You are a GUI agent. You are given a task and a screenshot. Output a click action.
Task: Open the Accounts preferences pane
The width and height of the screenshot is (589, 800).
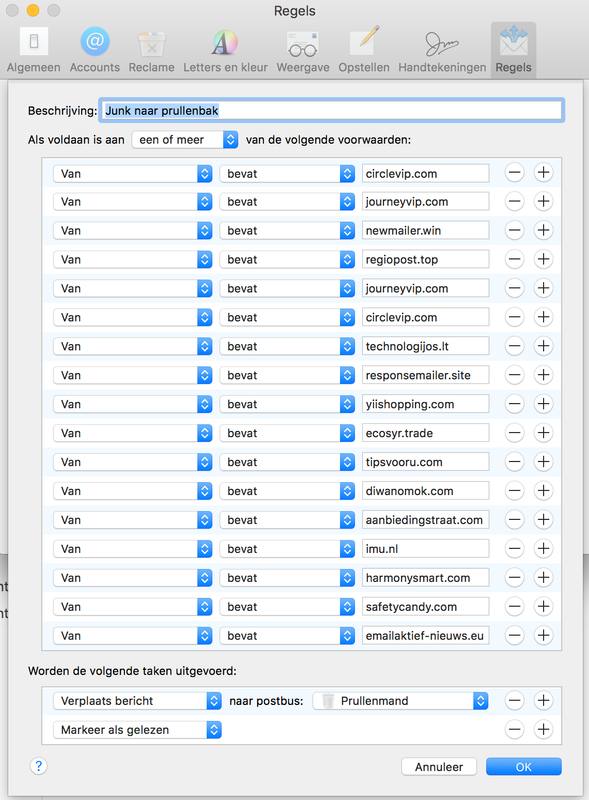pyautogui.click(x=94, y=50)
